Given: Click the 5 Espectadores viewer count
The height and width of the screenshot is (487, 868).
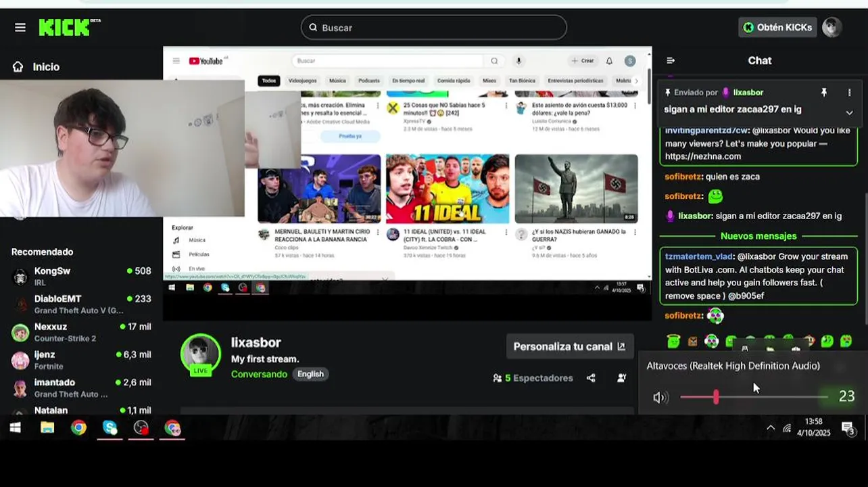Looking at the screenshot, I should click(x=533, y=378).
